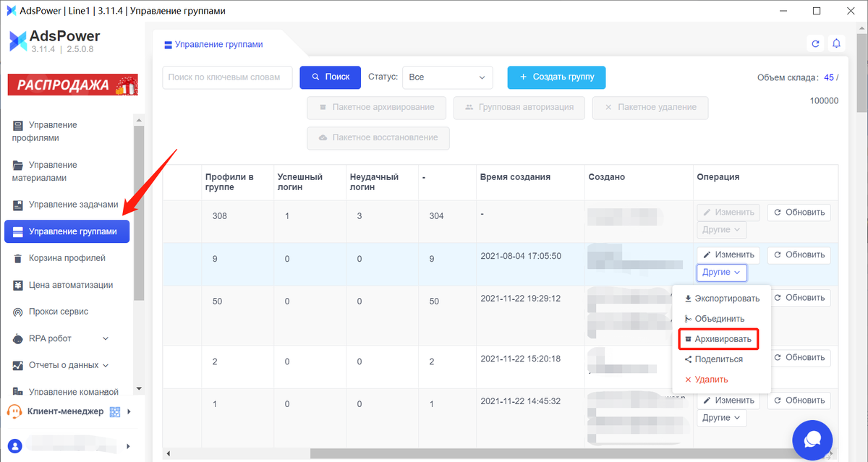This screenshot has height=462, width=868.
Task: Click Изменить in the 2021-11-22 14:45:32 row
Action: 728,401
